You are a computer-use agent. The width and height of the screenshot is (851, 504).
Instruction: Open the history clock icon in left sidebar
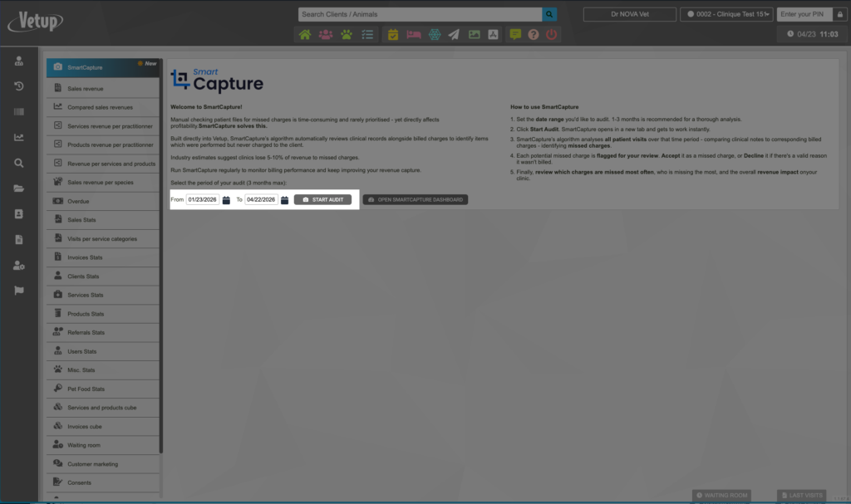tap(19, 86)
